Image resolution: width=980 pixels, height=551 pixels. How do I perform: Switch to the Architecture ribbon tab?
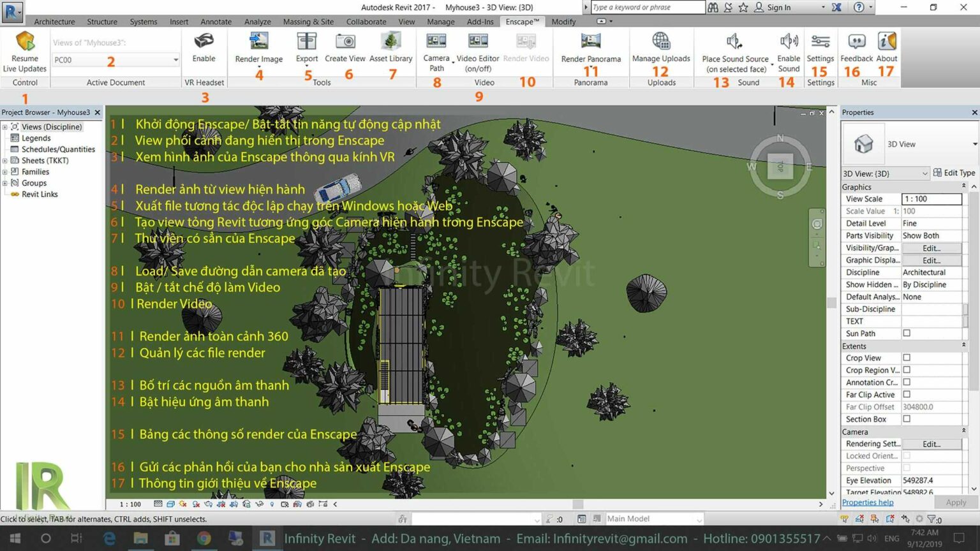click(54, 21)
